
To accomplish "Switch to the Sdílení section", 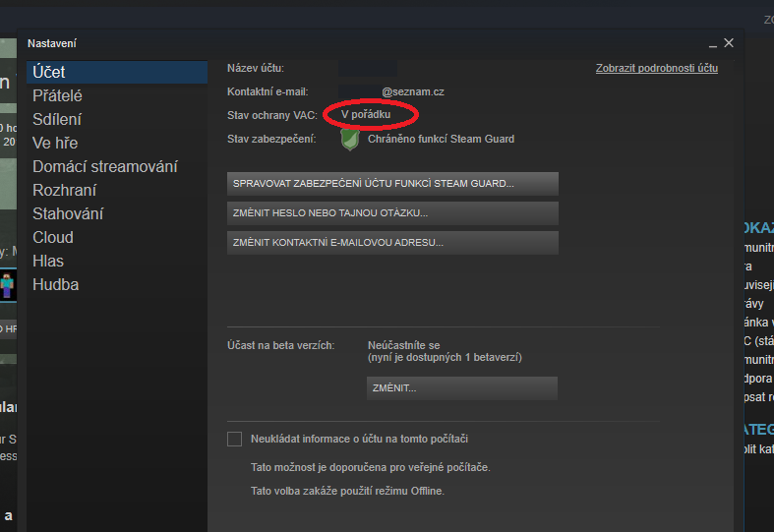I will pos(57,119).
